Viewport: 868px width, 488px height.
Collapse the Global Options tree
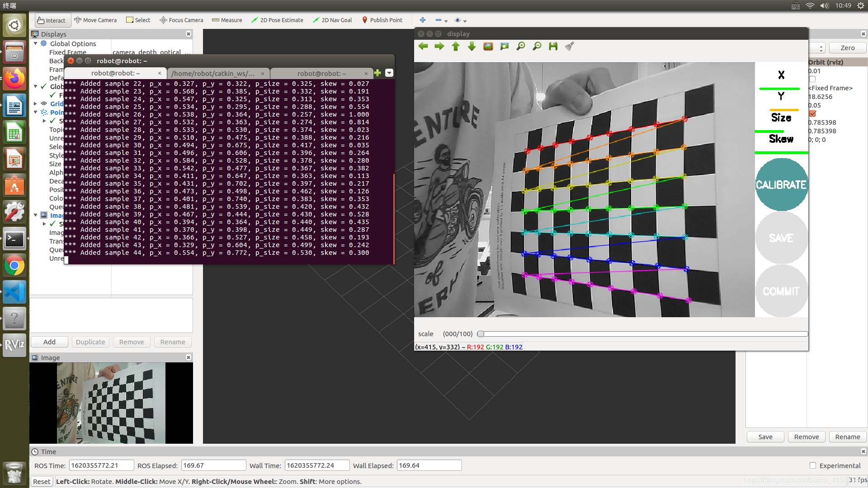pos(36,44)
